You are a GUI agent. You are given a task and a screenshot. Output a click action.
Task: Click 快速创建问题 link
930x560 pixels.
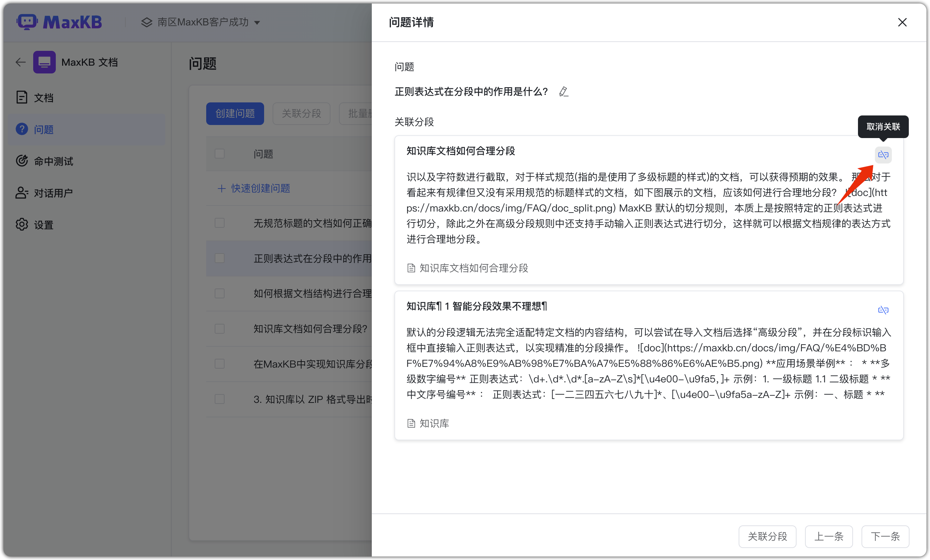click(254, 188)
